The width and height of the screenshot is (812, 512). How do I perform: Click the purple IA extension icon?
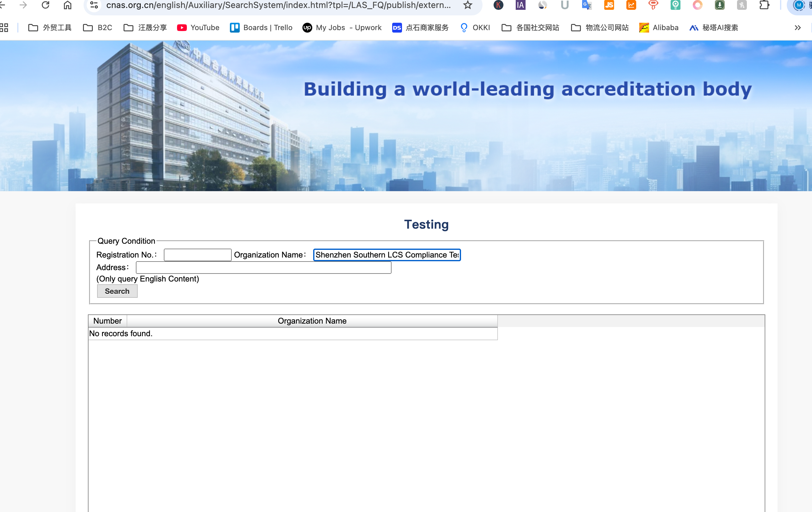pyautogui.click(x=520, y=5)
